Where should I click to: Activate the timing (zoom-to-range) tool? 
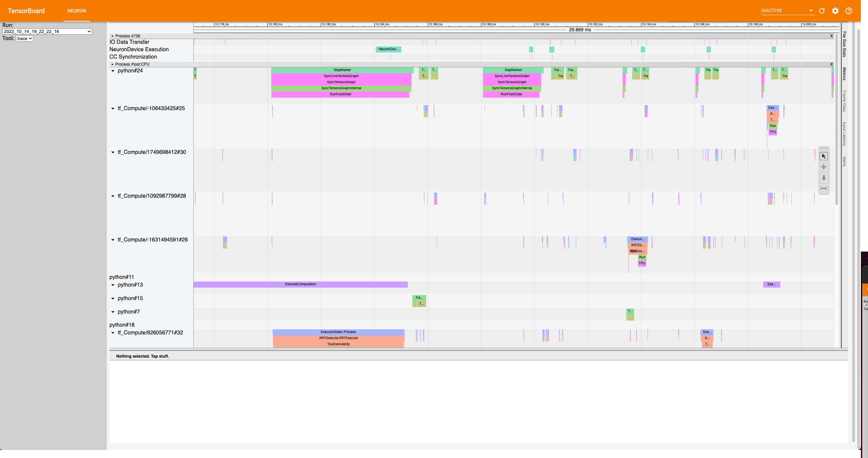click(824, 188)
